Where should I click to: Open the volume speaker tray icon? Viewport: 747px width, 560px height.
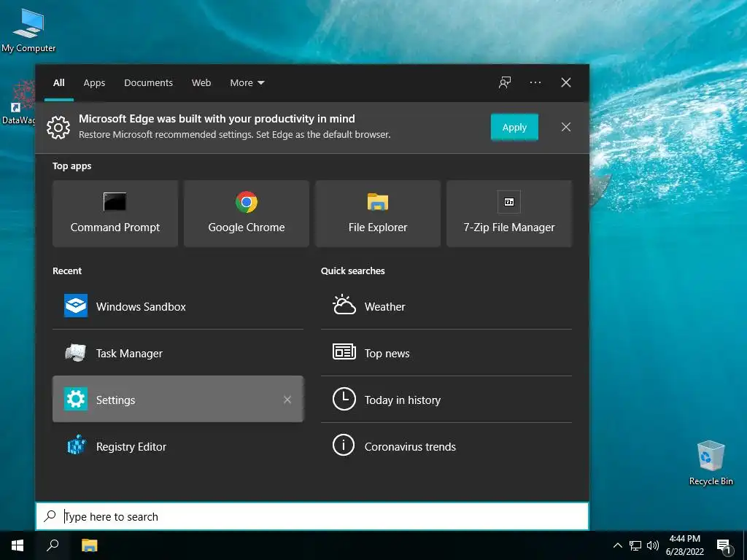tap(653, 545)
